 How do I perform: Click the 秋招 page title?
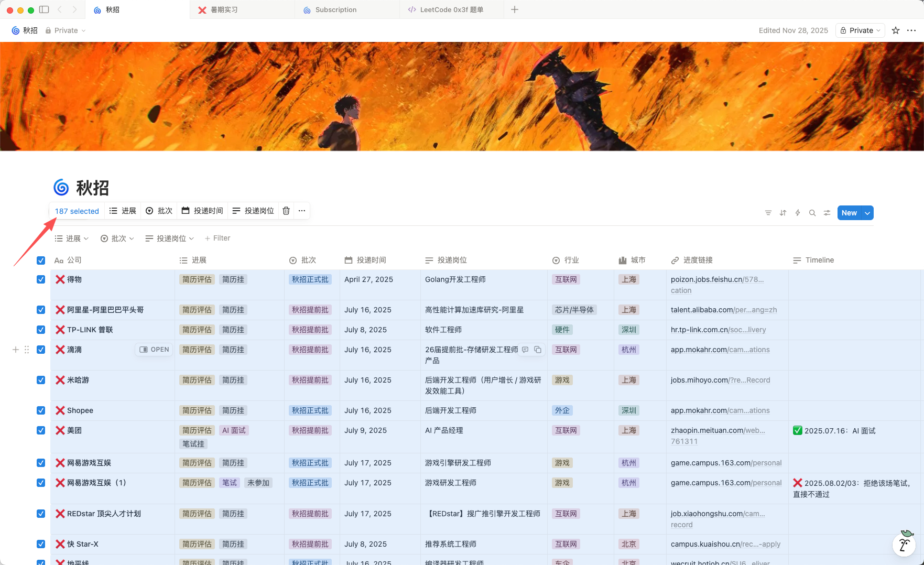click(x=93, y=188)
